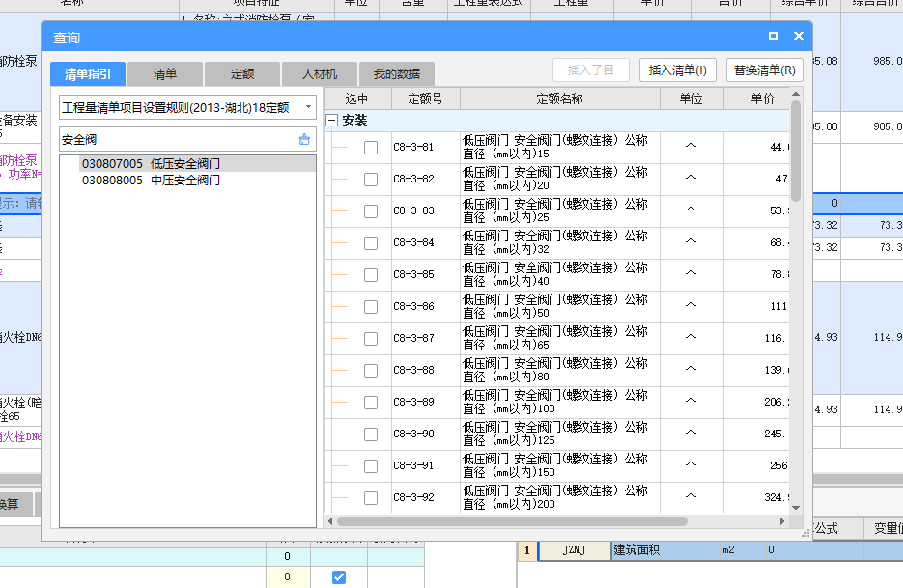This screenshot has width=903, height=588.
Task: Open the 人材机 tab
Action: [320, 73]
